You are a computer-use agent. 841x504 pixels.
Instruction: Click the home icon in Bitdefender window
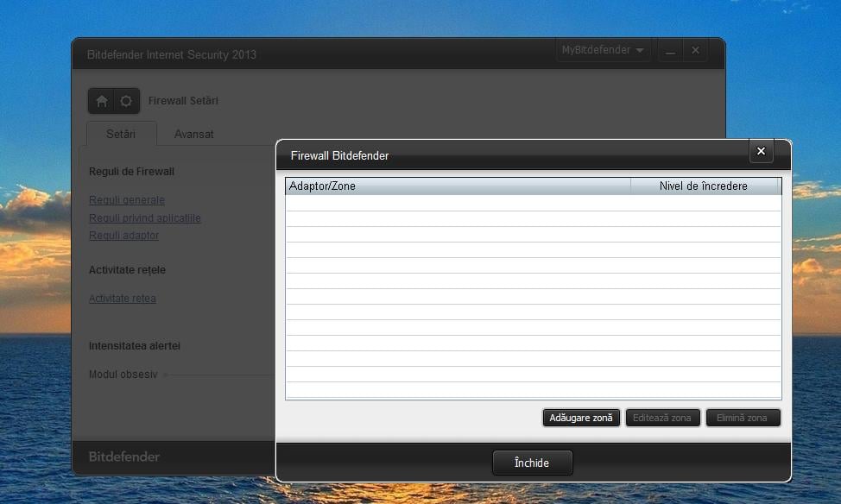click(x=102, y=101)
